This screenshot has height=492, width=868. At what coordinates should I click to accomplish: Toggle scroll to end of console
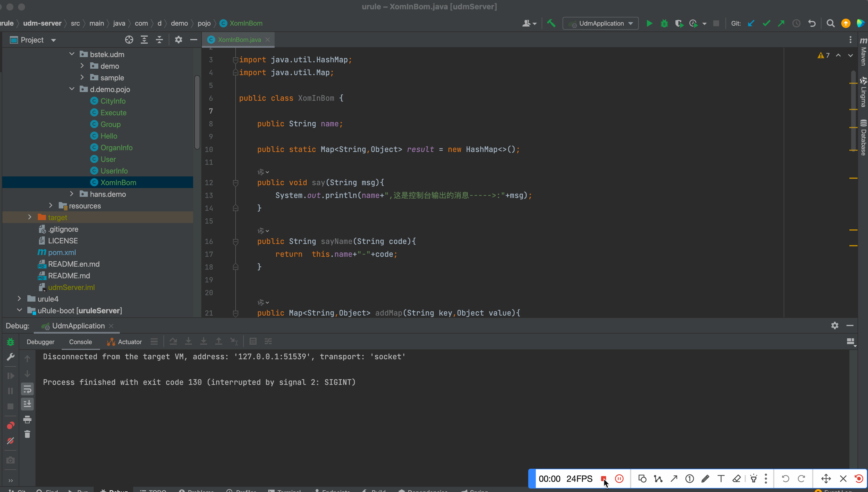(x=27, y=404)
